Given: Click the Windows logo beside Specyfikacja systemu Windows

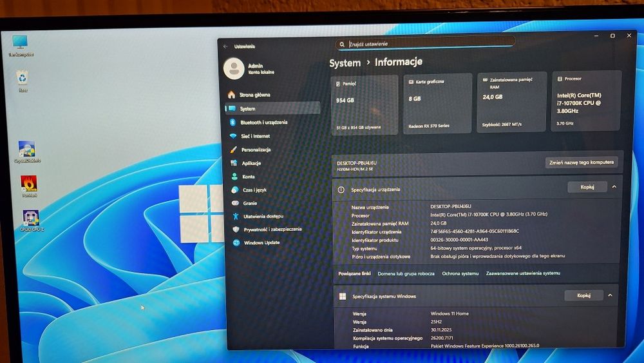Looking at the screenshot, I should click(343, 297).
